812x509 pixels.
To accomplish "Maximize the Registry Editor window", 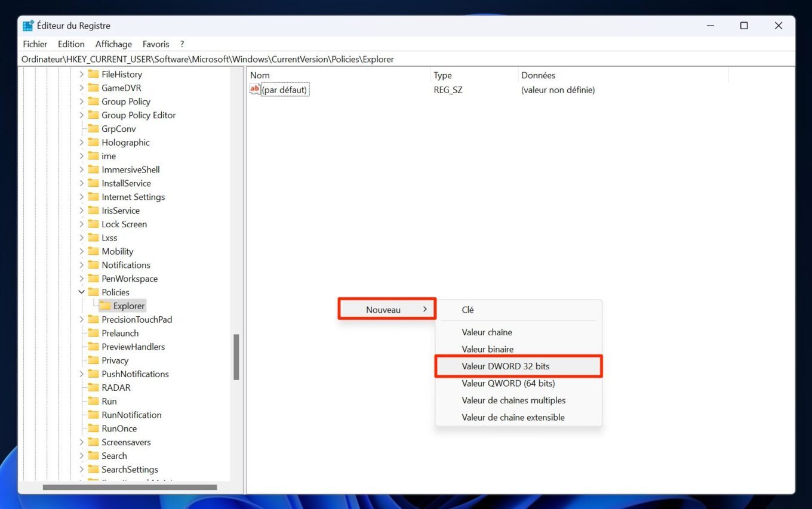I will tap(744, 26).
